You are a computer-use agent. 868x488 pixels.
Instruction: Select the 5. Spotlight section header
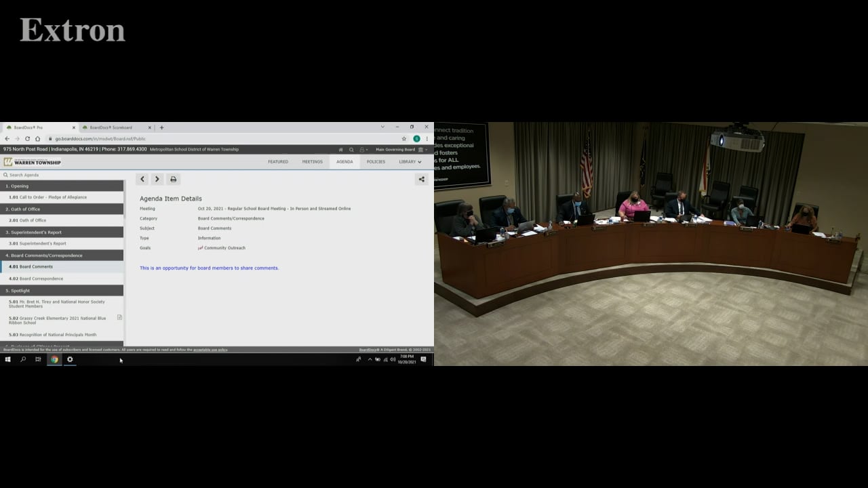point(62,290)
